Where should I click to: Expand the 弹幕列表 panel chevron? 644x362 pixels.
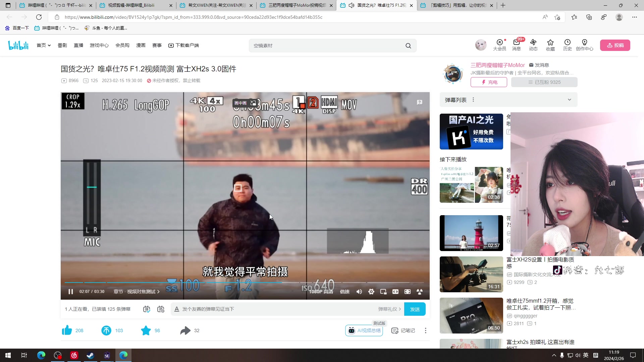(x=569, y=100)
